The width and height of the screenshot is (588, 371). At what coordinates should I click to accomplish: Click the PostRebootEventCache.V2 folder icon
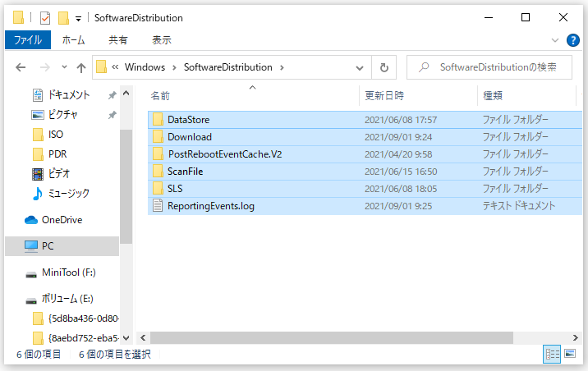click(158, 154)
